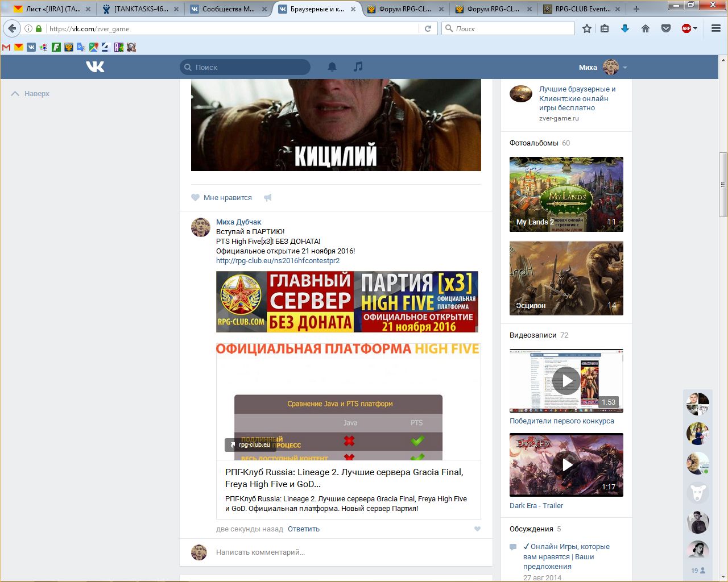Focus the VK Поиск search field
Screen dimensions: 728x582
click(x=245, y=67)
